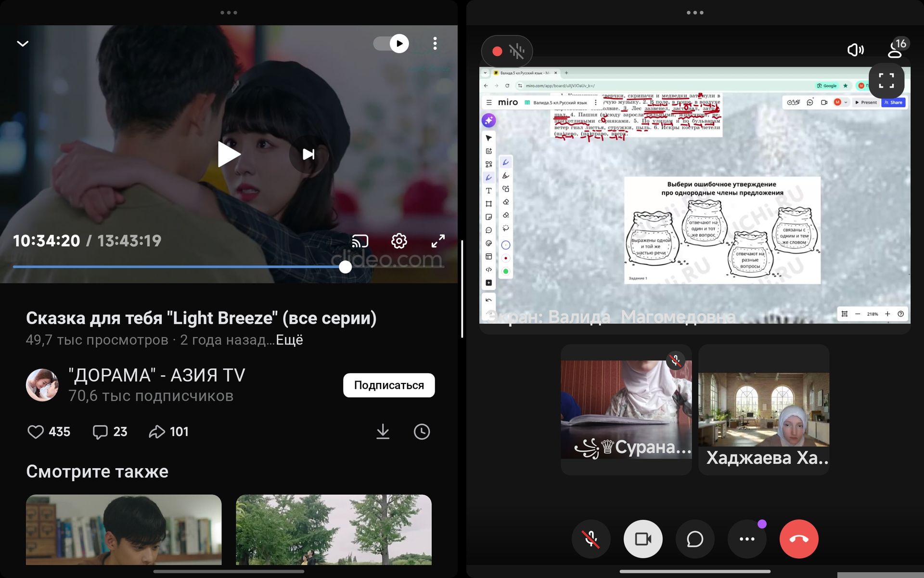Subscribe with the Подписаться button
Screen dimensions: 924x578
click(389, 385)
